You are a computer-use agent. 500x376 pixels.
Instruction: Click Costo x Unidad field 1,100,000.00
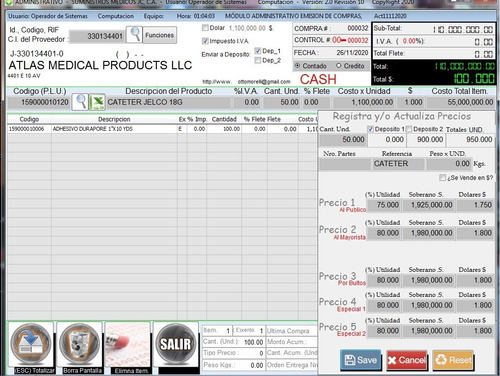364,102
